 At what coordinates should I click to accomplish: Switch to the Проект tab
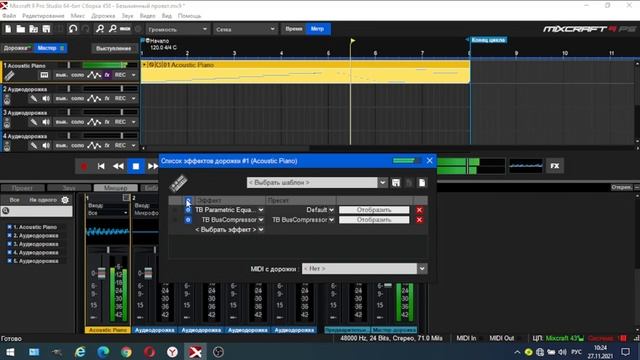[x=22, y=188]
